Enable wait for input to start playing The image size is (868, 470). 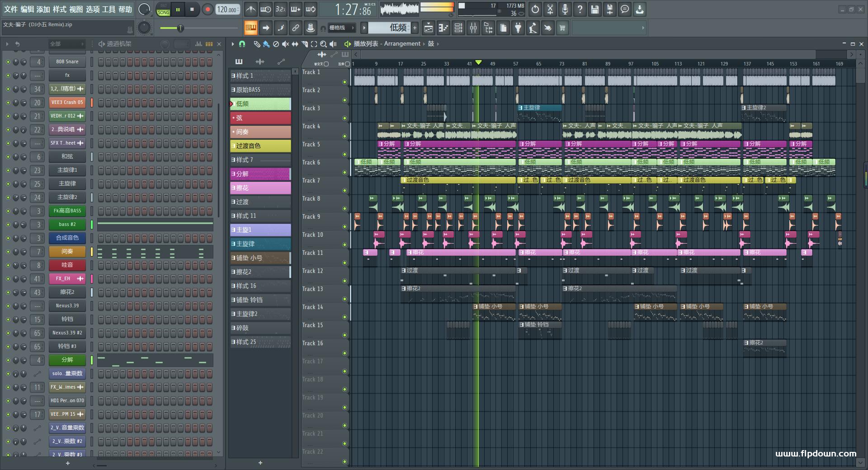(265, 9)
